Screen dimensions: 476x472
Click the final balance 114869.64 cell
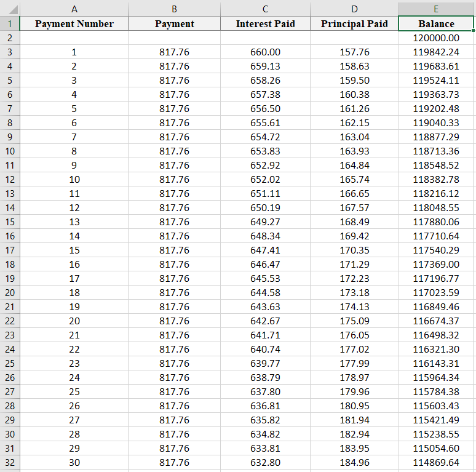pyautogui.click(x=436, y=463)
